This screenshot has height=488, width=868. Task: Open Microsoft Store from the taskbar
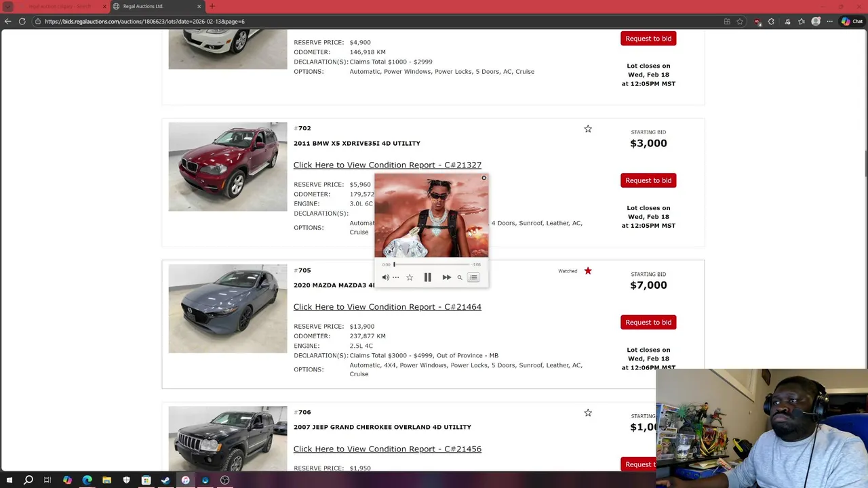[x=146, y=480]
